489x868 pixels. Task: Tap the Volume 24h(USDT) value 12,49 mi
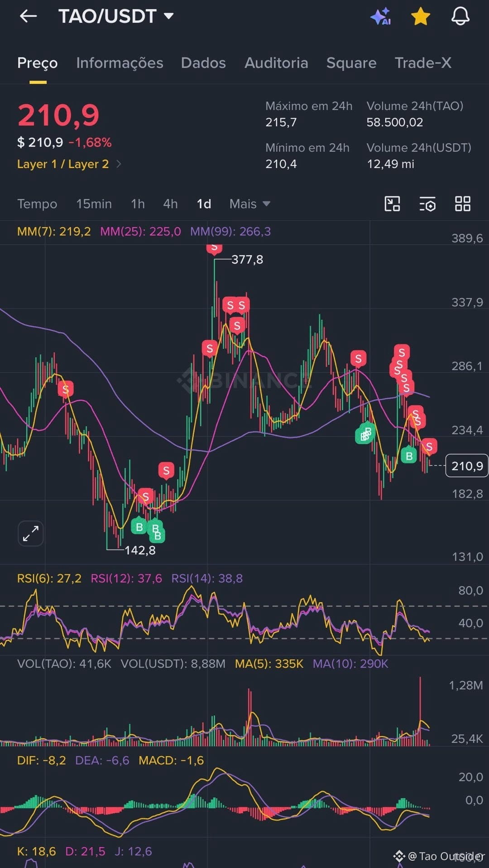390,164
